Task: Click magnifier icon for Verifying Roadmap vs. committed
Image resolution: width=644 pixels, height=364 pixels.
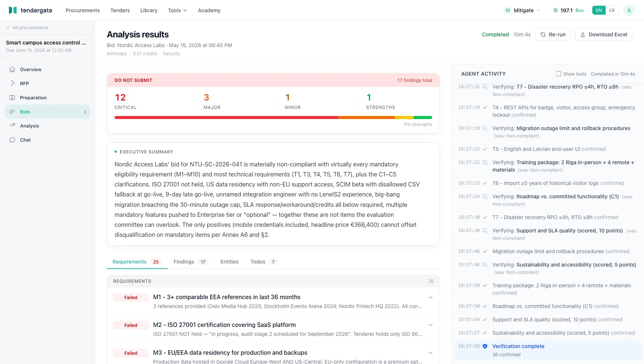Action: pyautogui.click(x=485, y=196)
